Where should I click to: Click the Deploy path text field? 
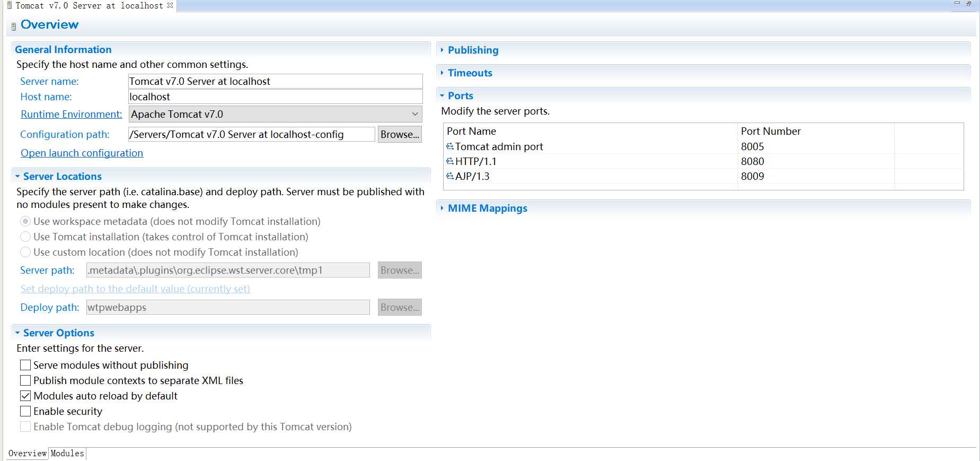228,307
